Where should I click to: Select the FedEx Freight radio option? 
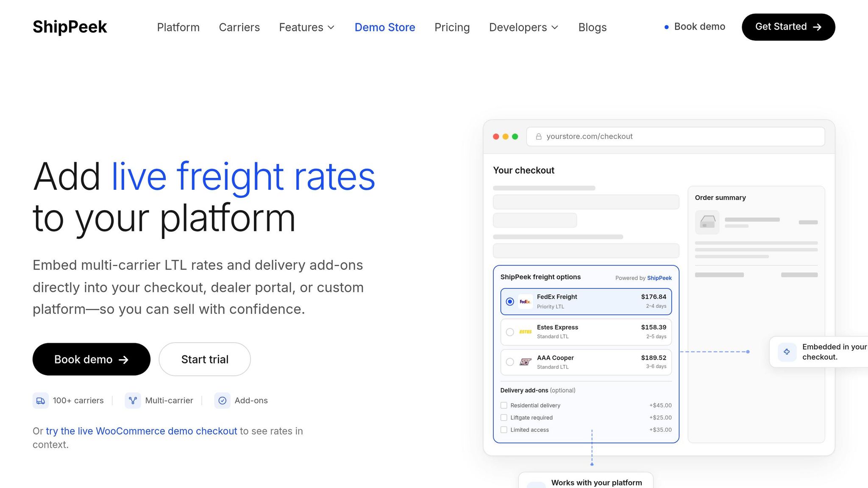click(510, 302)
